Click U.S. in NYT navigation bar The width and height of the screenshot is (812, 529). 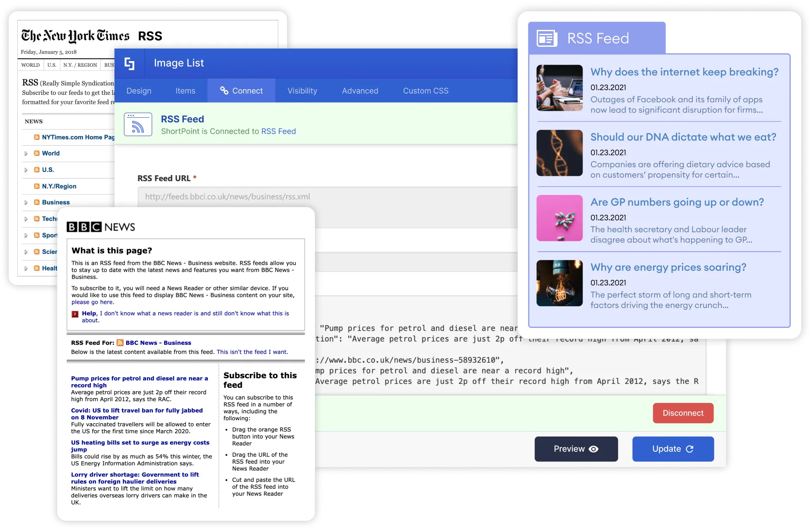point(52,65)
